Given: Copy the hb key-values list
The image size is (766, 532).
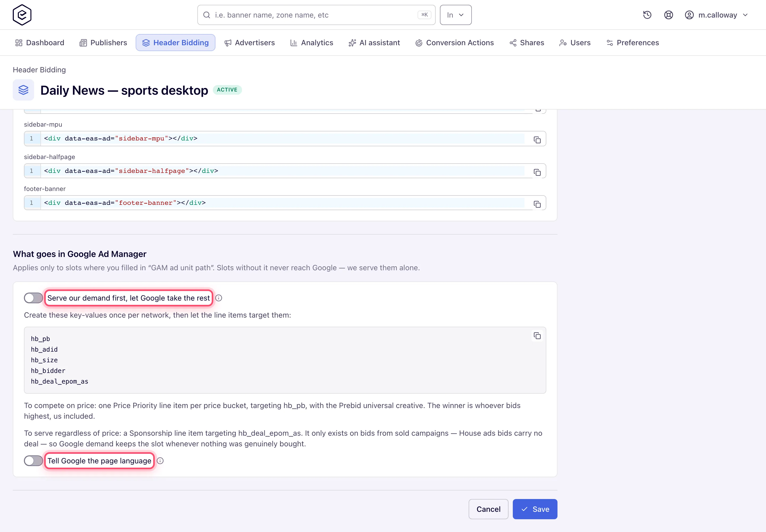Looking at the screenshot, I should 537,336.
